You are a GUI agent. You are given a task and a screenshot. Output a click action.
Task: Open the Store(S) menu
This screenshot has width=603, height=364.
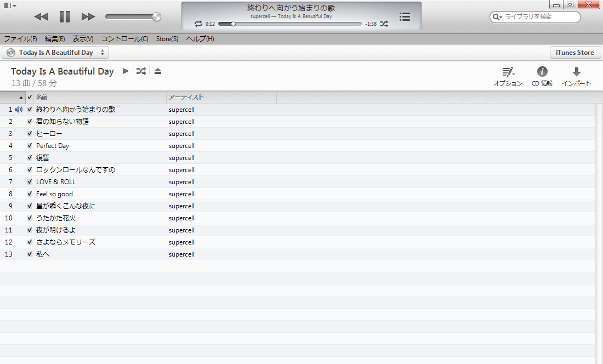tap(167, 39)
